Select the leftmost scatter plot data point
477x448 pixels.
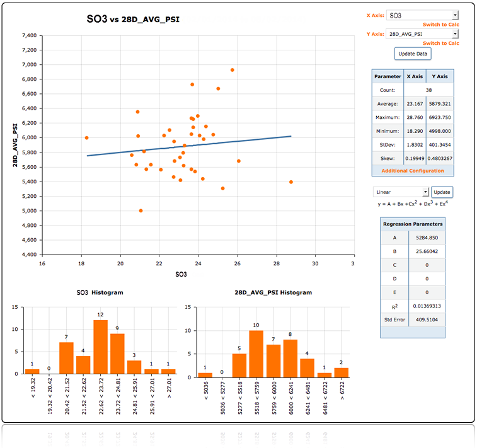pos(87,138)
